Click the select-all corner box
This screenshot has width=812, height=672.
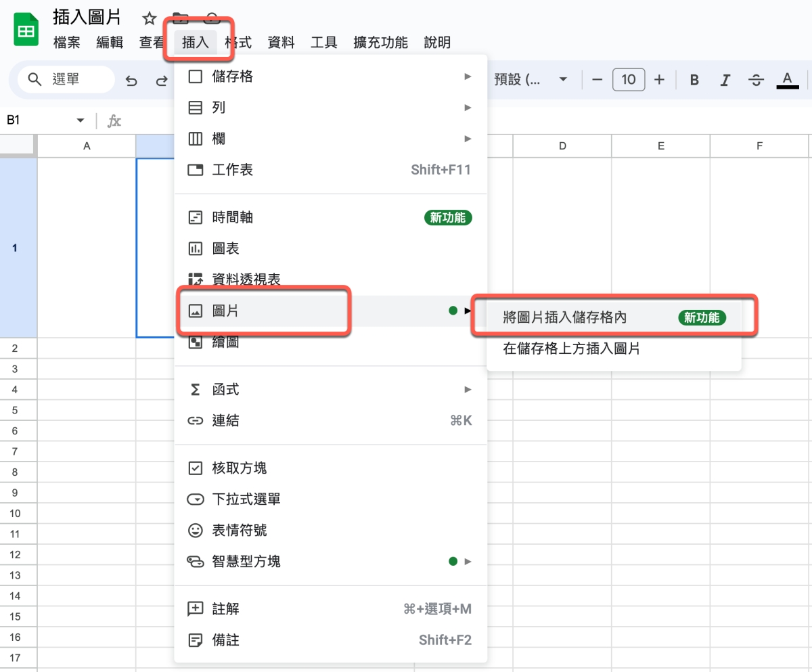pos(18,145)
